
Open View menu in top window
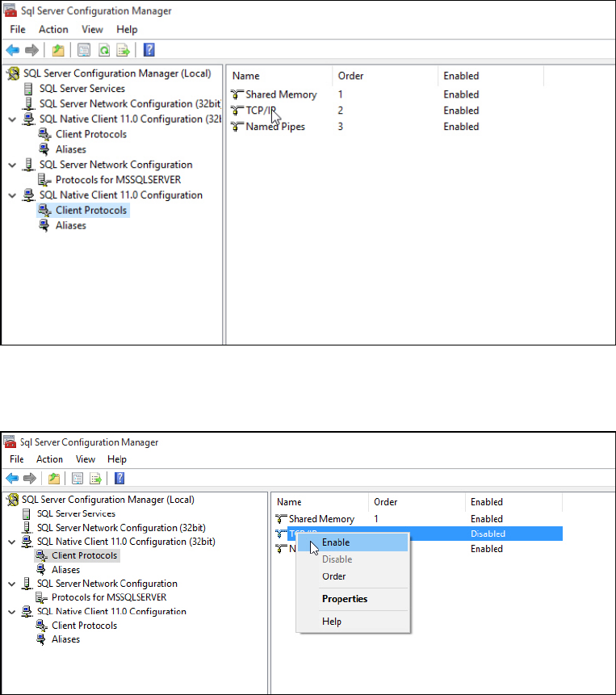(92, 30)
